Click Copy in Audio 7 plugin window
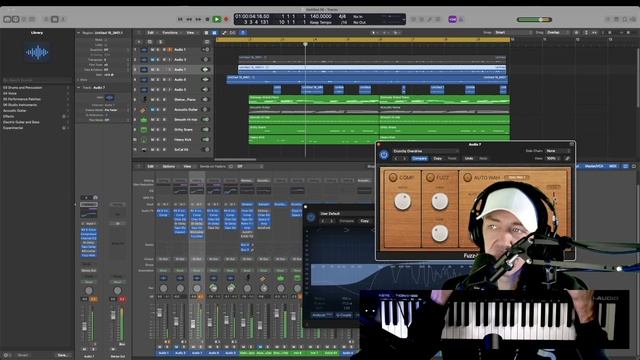Viewport: 640px width, 360px height. click(438, 158)
